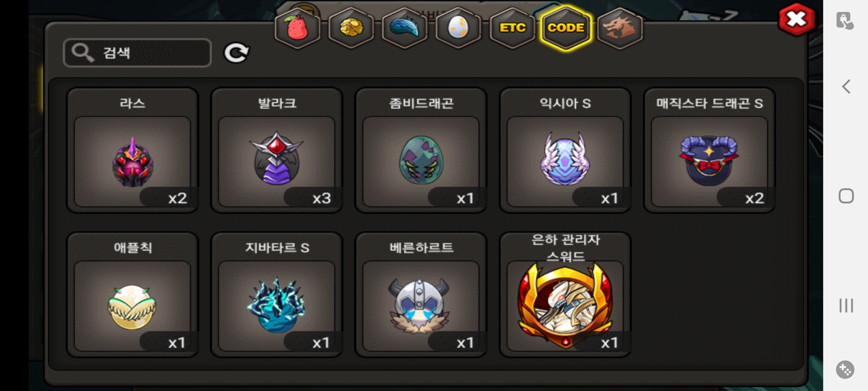The height and width of the screenshot is (391, 868).
Task: Close the inventory with red X
Action: click(797, 20)
